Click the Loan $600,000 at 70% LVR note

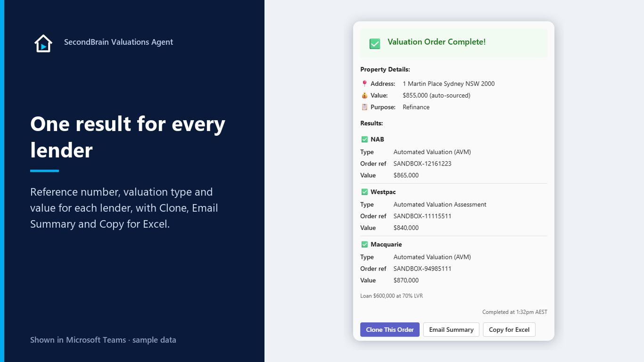pos(391,296)
